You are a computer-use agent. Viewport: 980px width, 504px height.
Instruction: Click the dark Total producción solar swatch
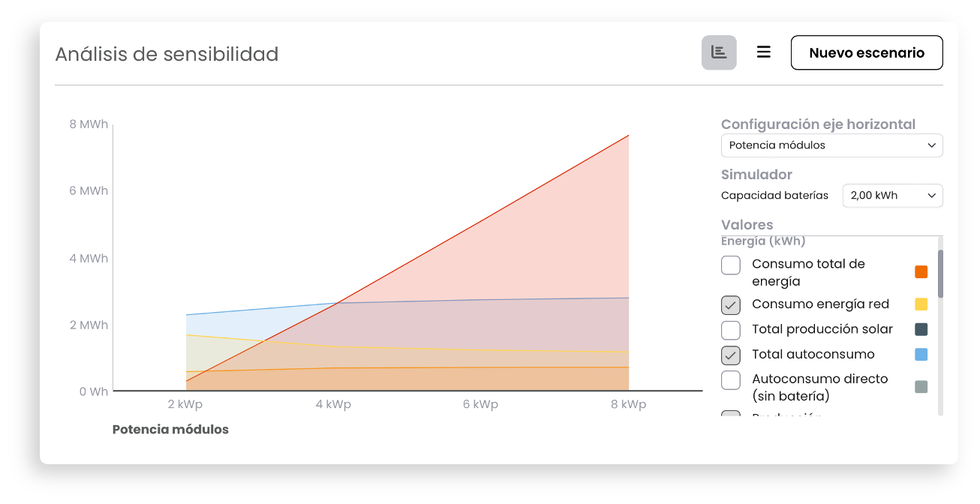coord(921,329)
